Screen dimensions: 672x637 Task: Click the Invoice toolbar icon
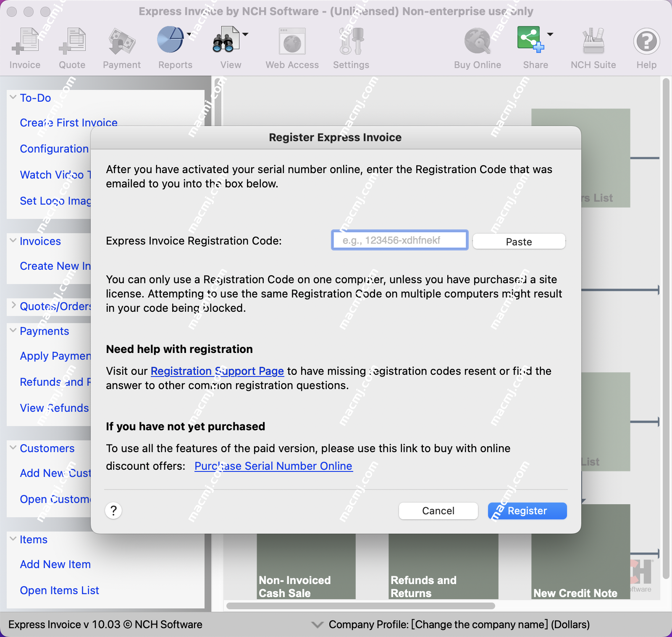pyautogui.click(x=25, y=41)
